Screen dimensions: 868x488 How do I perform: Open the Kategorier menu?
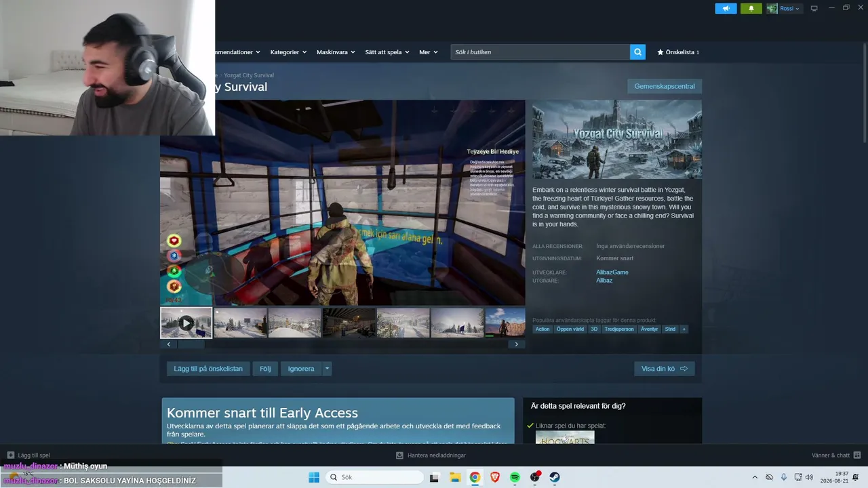[288, 52]
